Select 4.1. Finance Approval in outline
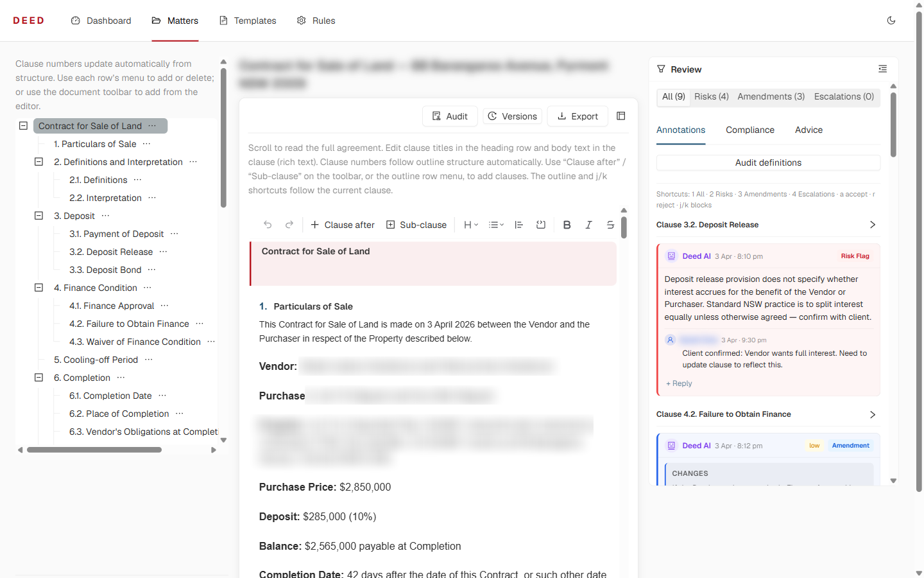924x578 pixels. click(x=112, y=306)
